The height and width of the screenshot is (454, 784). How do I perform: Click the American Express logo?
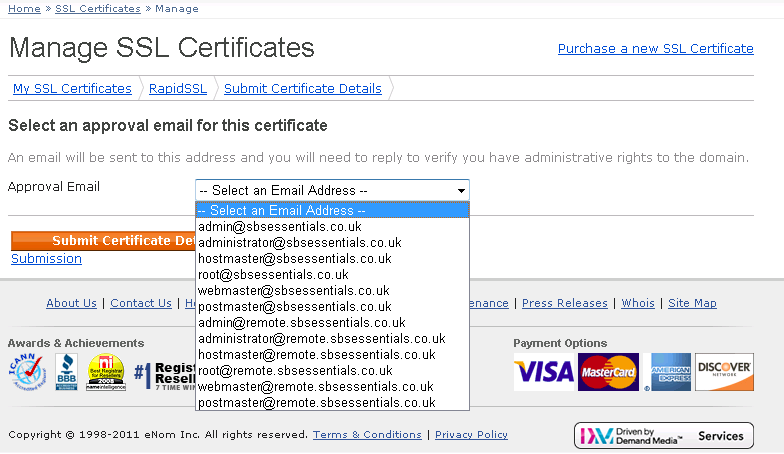click(671, 372)
